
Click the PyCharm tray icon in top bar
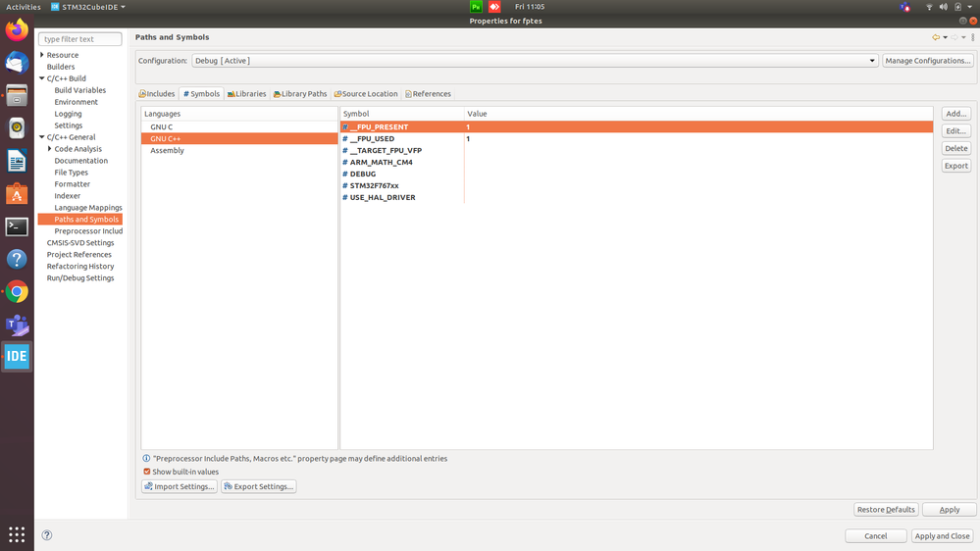[x=476, y=7]
